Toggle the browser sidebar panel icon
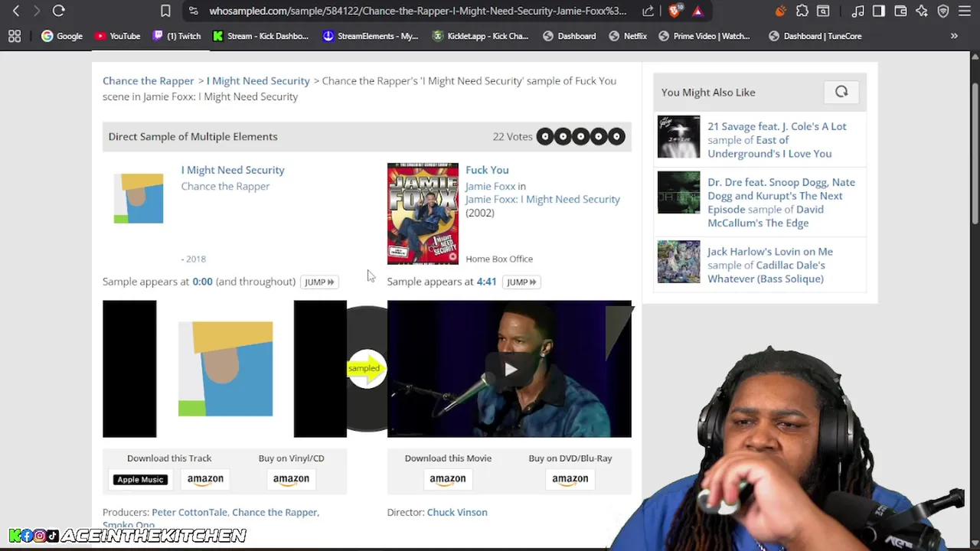The width and height of the screenshot is (980, 551). 879,11
